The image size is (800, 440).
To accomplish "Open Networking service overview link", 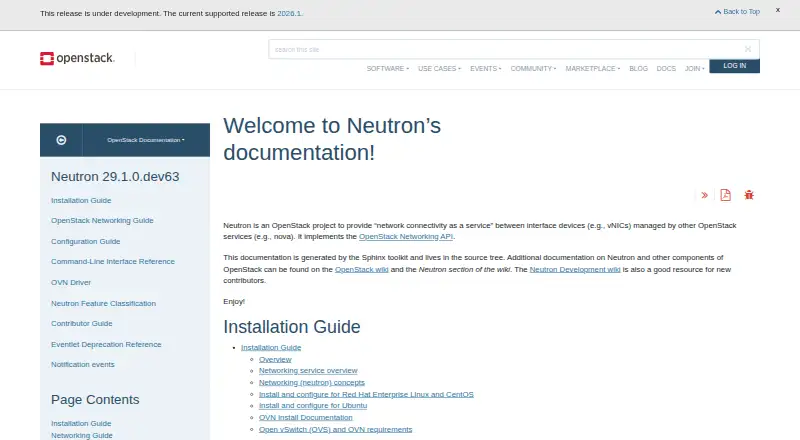I will click(x=308, y=371).
